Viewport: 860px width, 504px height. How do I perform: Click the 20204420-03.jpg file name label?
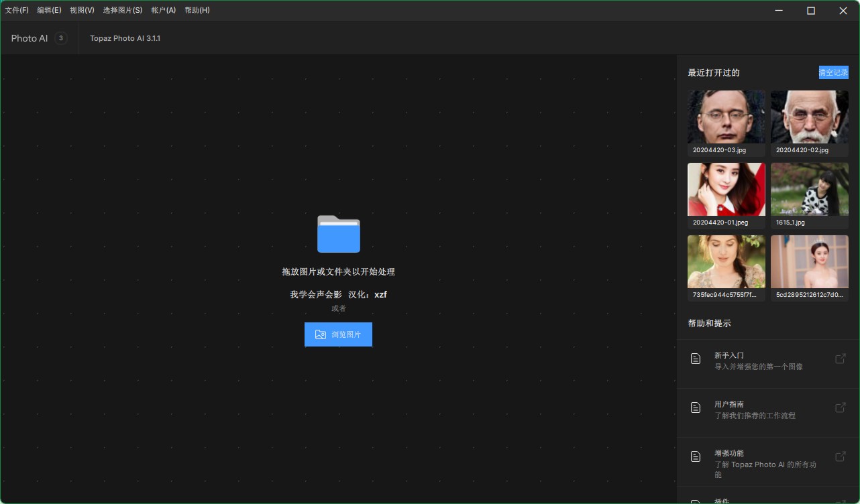point(720,150)
